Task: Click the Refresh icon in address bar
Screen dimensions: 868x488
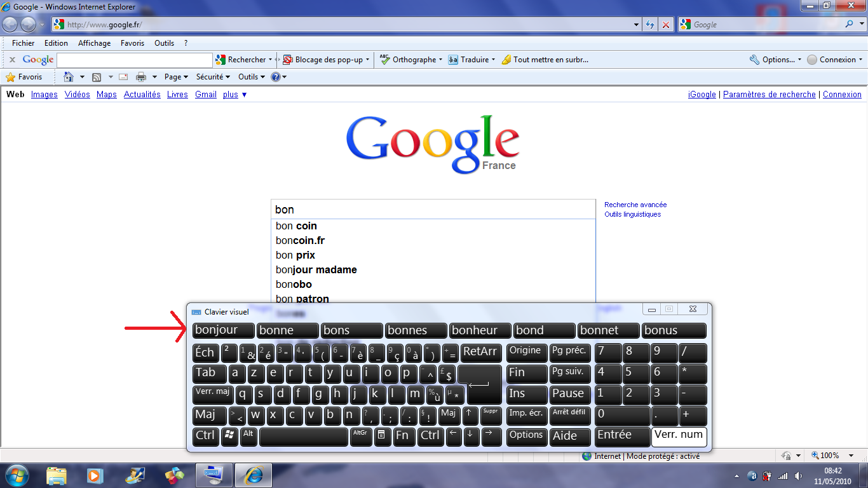Action: (650, 25)
